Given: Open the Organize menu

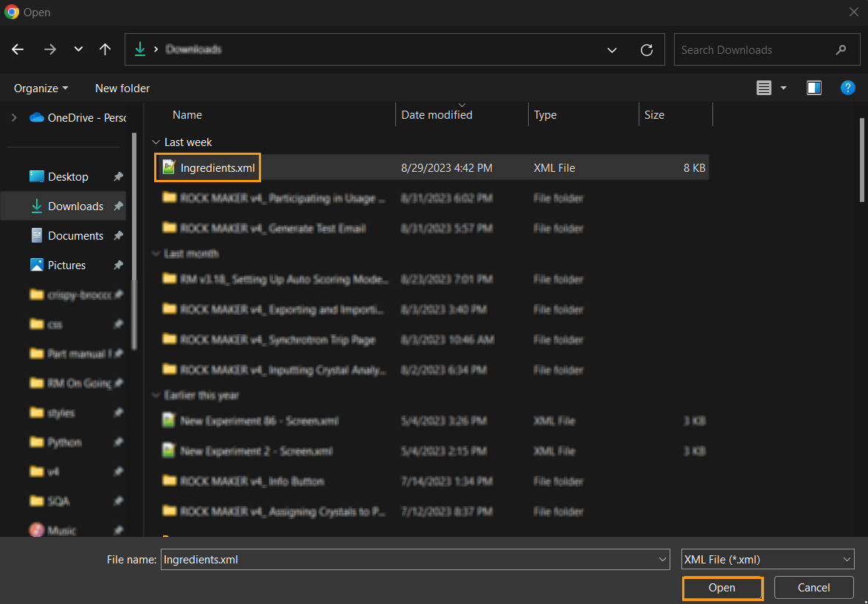Looking at the screenshot, I should point(41,88).
